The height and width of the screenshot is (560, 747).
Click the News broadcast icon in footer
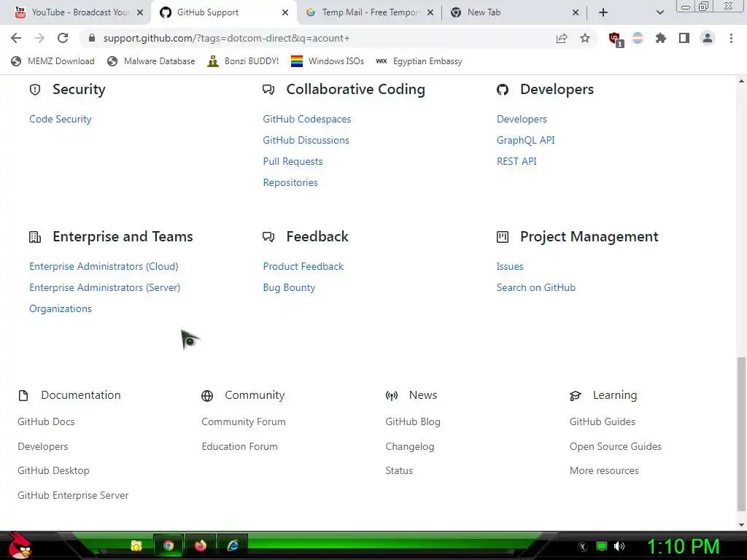tap(392, 396)
